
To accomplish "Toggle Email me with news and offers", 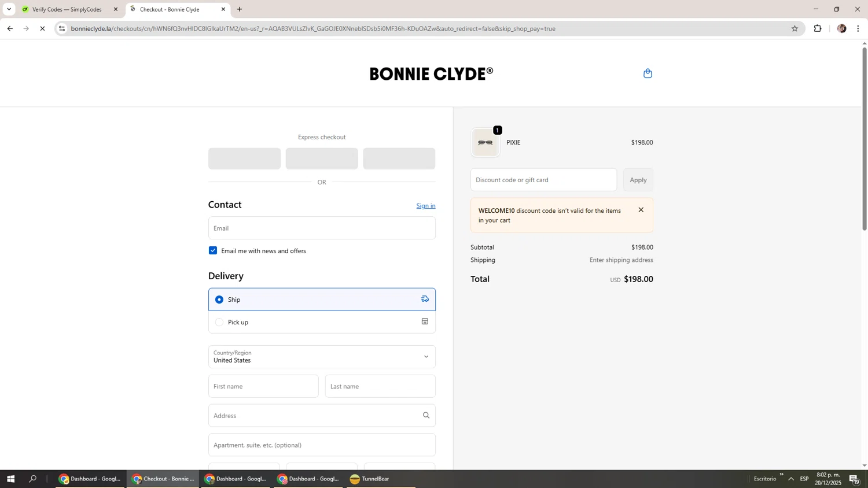I will tap(213, 250).
